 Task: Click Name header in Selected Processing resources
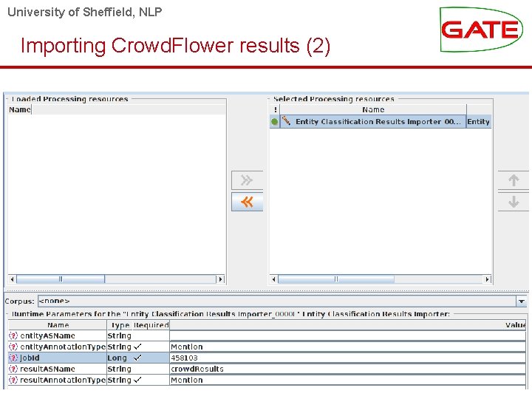tap(373, 109)
